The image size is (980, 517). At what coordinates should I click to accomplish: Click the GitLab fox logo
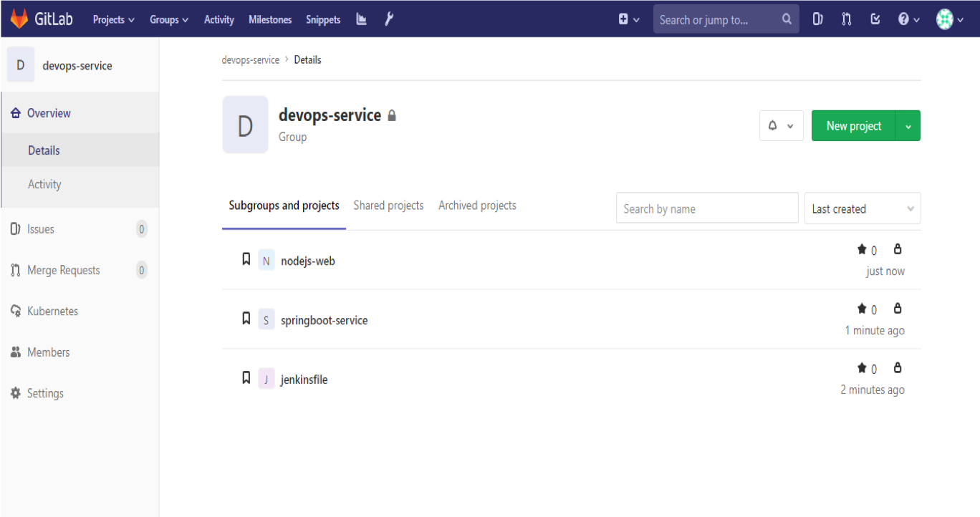pos(19,19)
